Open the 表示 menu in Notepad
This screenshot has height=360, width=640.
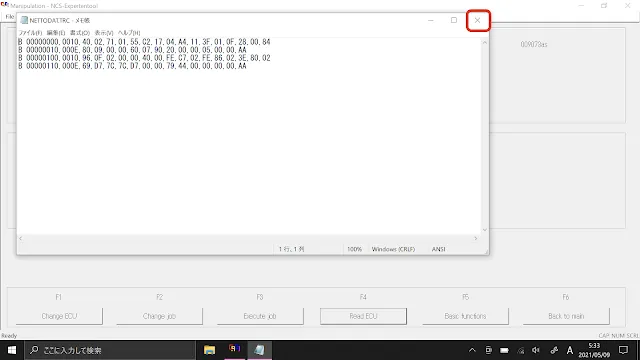pos(104,33)
